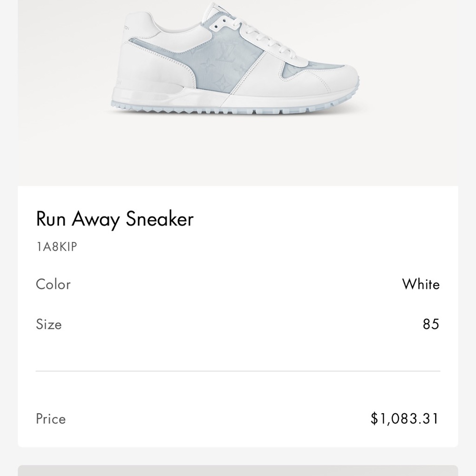Click the Size label
476x476 pixels.
(x=49, y=325)
